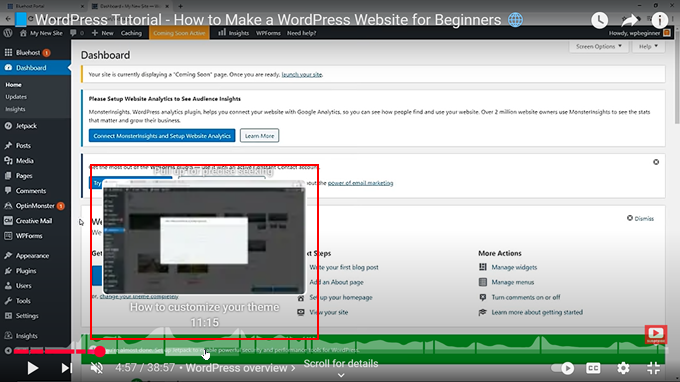Open comments bubble in admin bar
Screen dimensions: 680x382
(77, 33)
